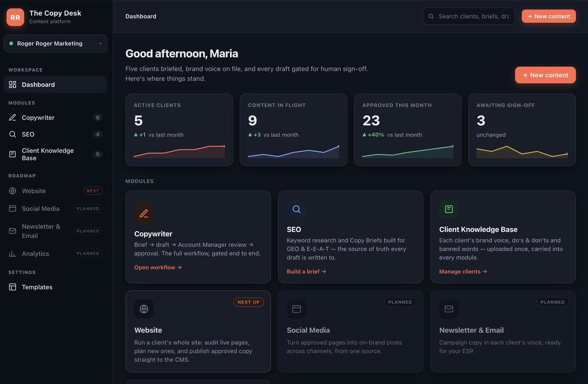Click the SEO count badge 4
This screenshot has width=588, height=384.
click(98, 134)
